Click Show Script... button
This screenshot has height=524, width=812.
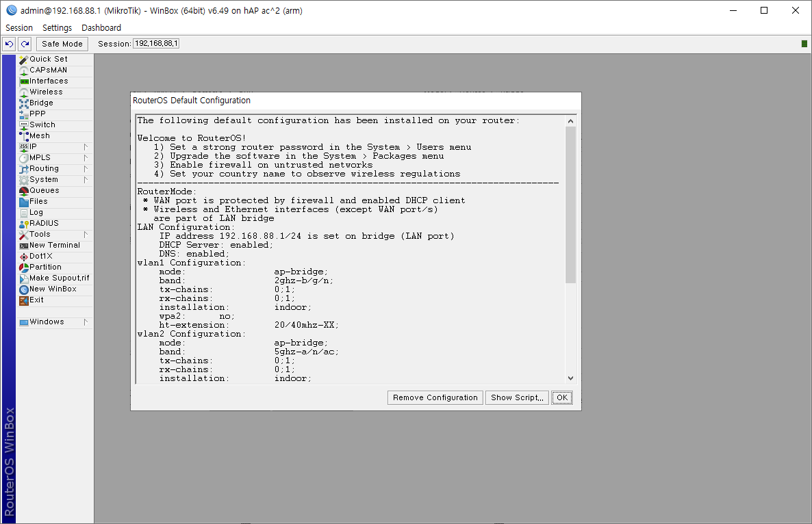[517, 397]
